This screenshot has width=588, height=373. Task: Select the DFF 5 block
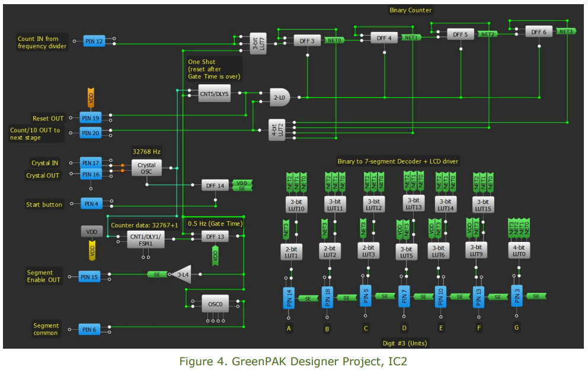point(461,34)
